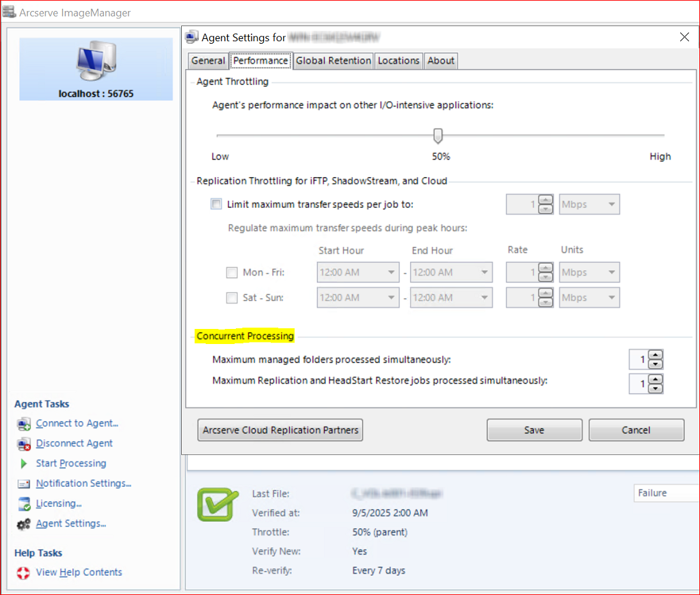Click the View Help Contents lifebuoy icon
This screenshot has width=700, height=595.
click(23, 572)
